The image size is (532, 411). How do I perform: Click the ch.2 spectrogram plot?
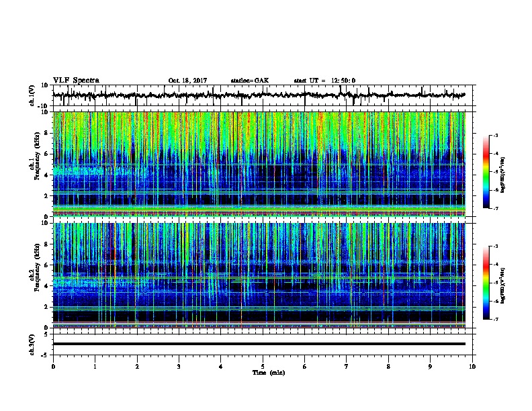pos(259,275)
